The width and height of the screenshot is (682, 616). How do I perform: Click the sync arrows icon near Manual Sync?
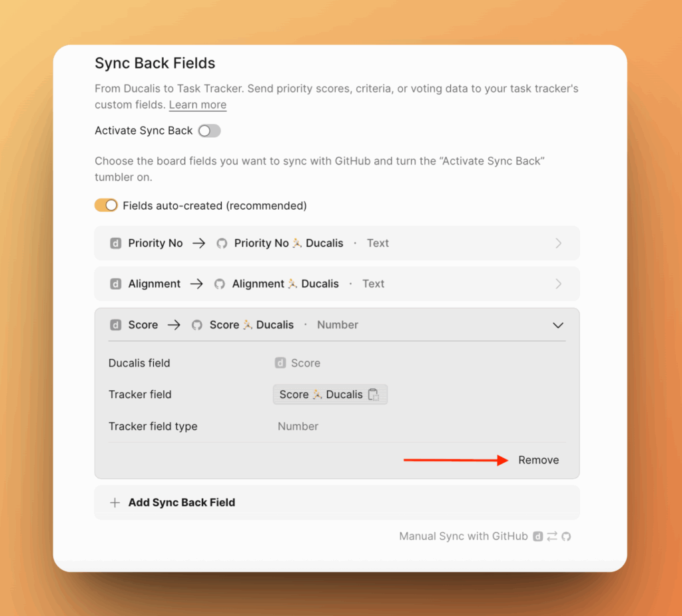point(552,537)
